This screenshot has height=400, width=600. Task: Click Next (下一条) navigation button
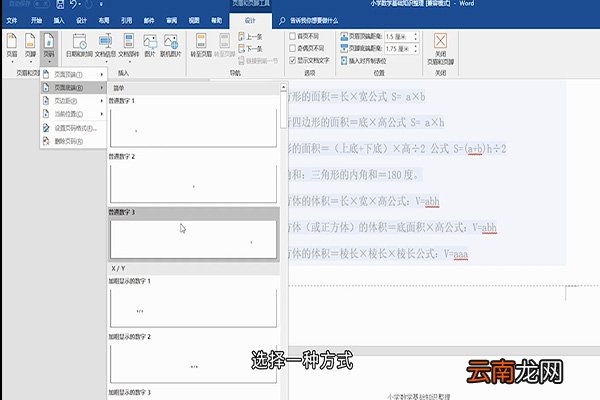click(x=250, y=49)
